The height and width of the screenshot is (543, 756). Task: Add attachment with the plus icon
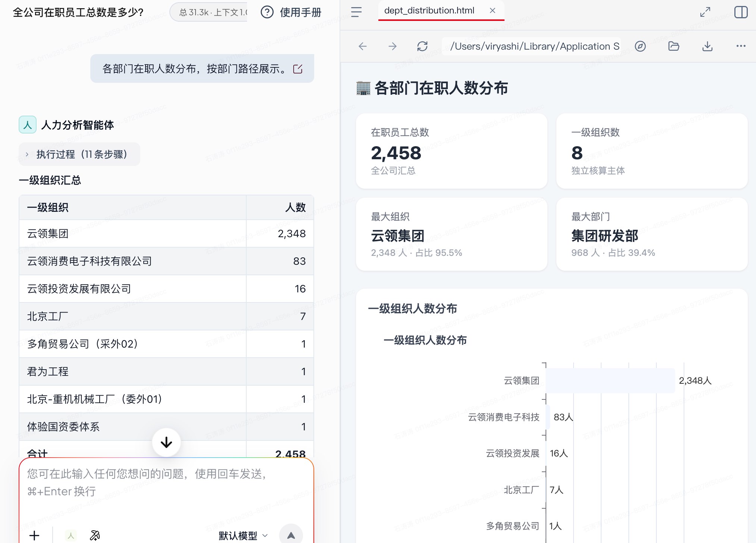34,536
